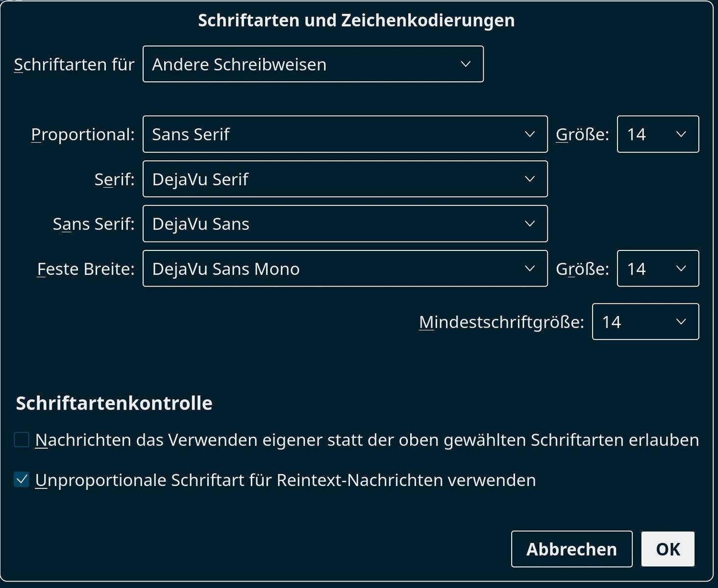Image resolution: width=718 pixels, height=588 pixels.
Task: Open the Sans Serif font dropdown showing DejaVu Sans
Action: coord(345,224)
